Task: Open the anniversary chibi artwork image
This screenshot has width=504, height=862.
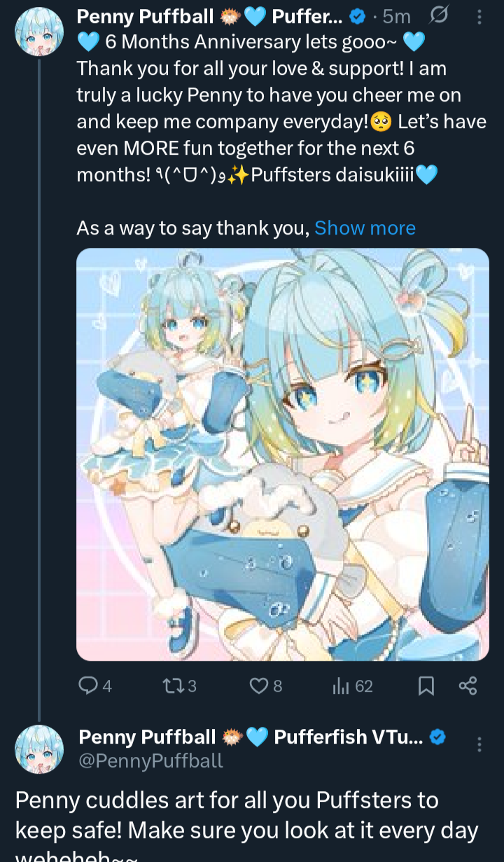Action: click(283, 454)
